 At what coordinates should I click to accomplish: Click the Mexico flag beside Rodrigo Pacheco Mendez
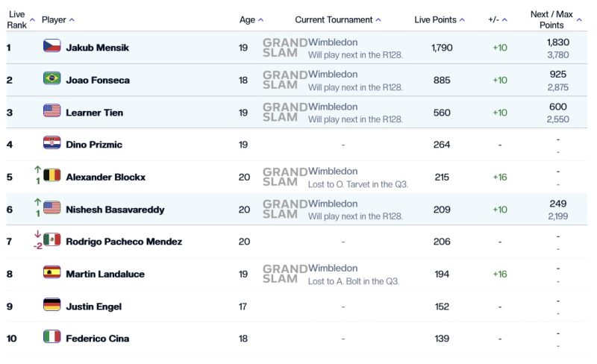[x=51, y=240]
